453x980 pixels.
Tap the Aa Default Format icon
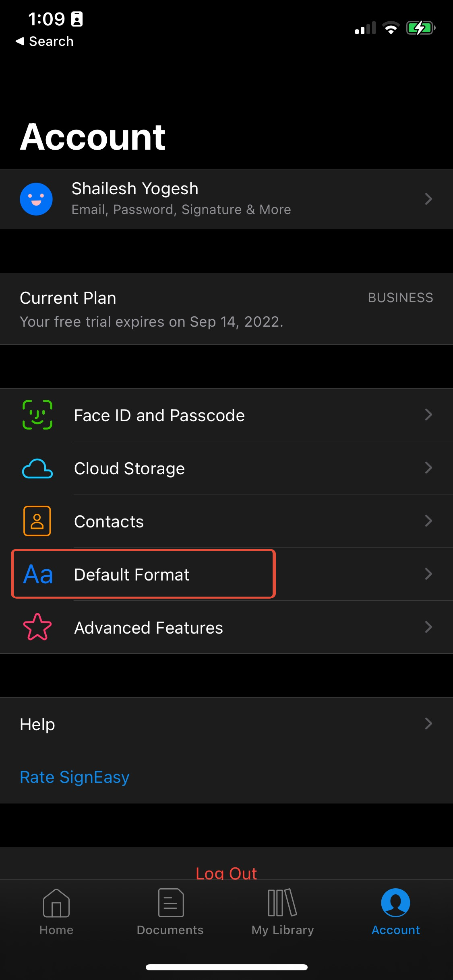(38, 574)
